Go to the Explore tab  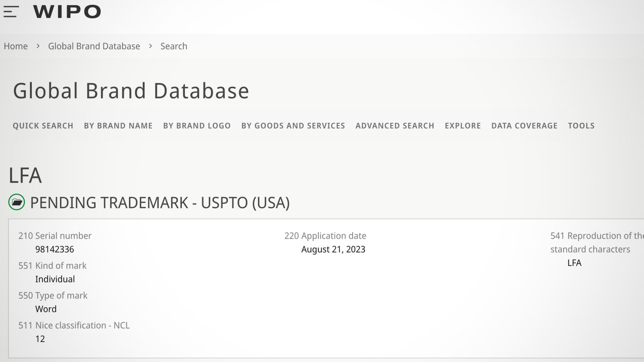pos(463,126)
